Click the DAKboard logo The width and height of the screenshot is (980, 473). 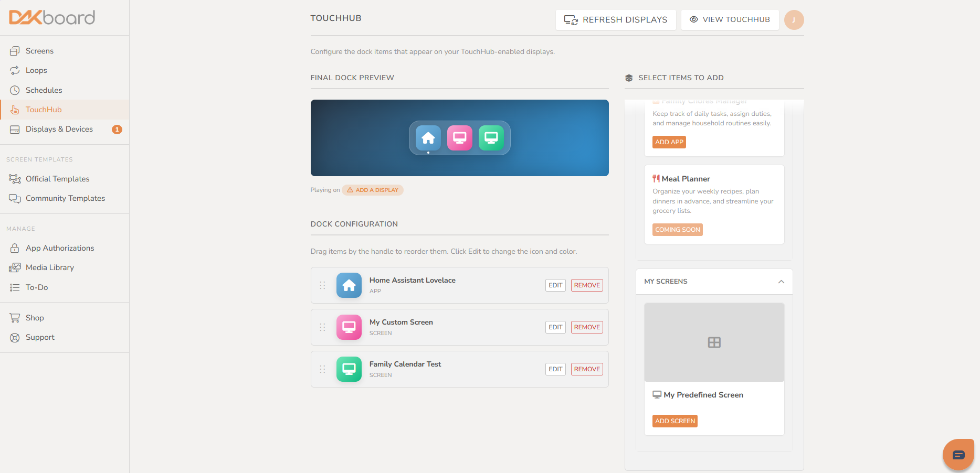pyautogui.click(x=52, y=17)
